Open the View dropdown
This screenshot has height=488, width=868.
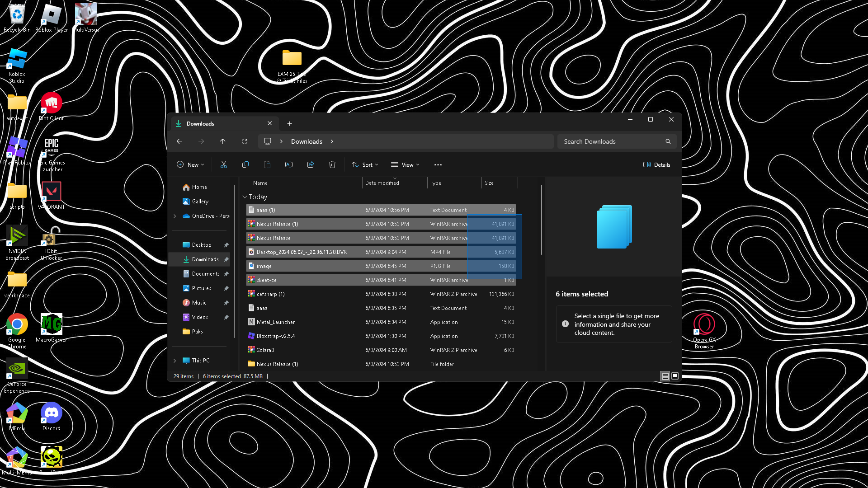405,164
